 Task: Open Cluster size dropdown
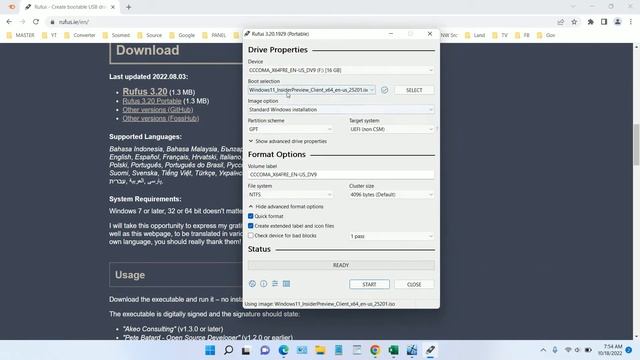point(391,195)
